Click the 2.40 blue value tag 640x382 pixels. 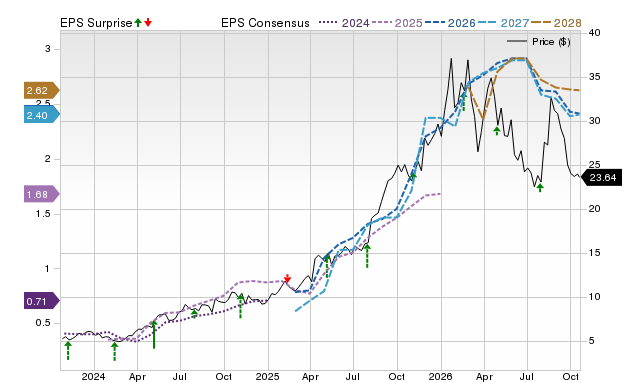[42, 115]
